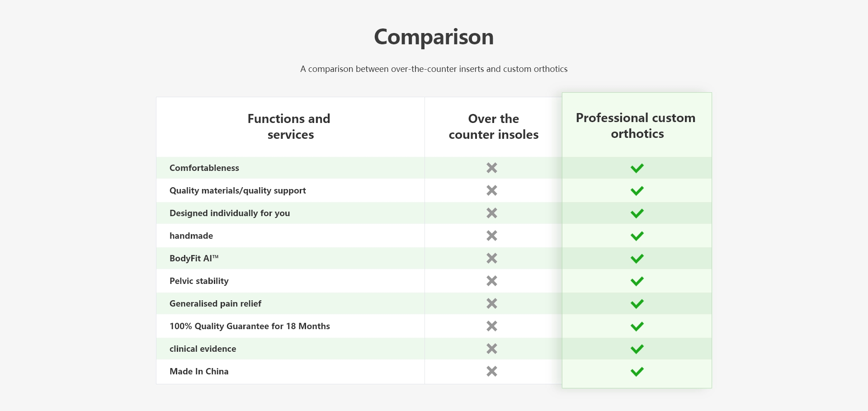Click the gray X for Made In China

tap(492, 371)
